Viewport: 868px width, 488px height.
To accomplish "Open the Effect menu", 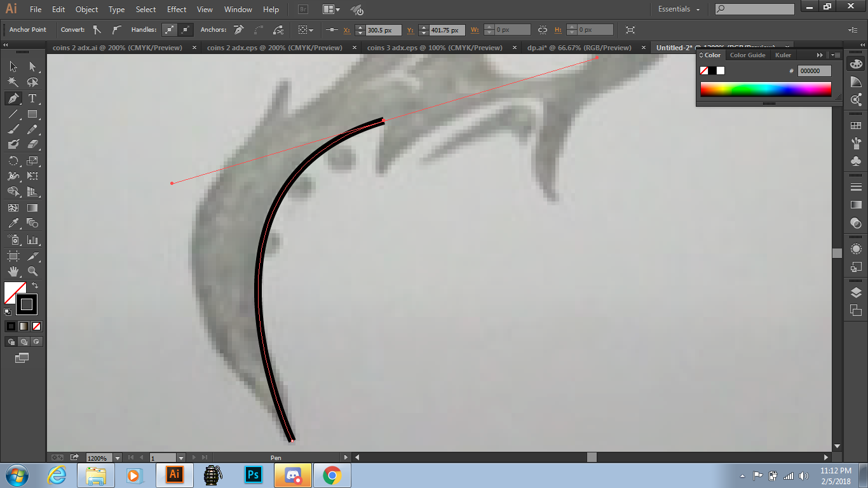I will (177, 10).
